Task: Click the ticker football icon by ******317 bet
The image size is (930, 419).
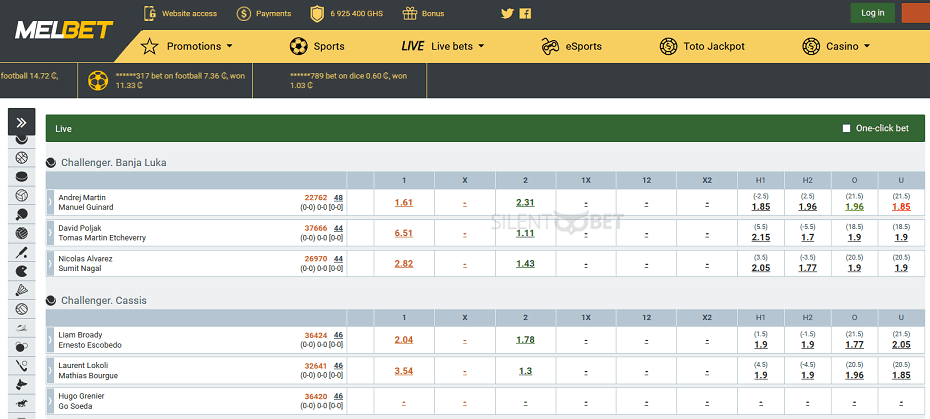Action: tap(98, 80)
